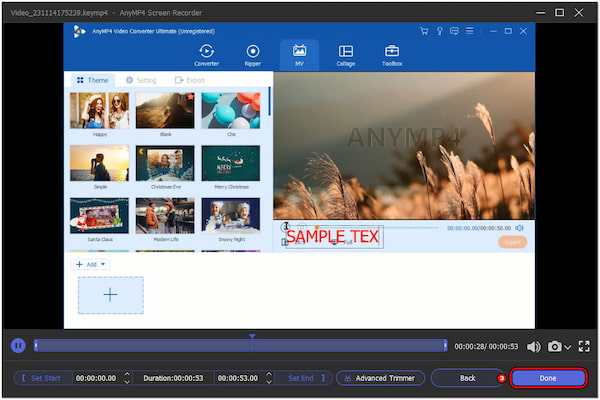Decrease the end time with the down arrow

point(269,382)
